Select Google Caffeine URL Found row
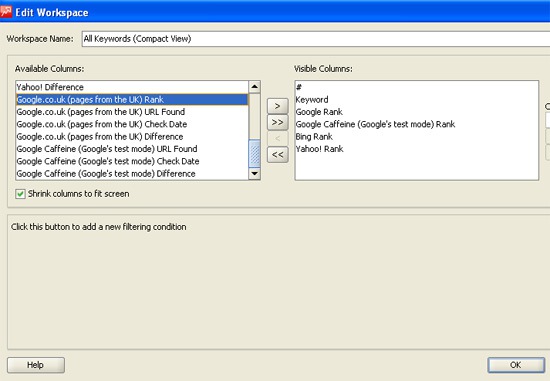Screen dimensions: 550x381 [132, 149]
